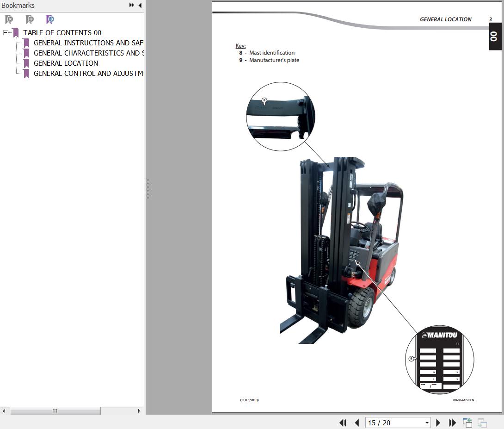Jump to the last page

pyautogui.click(x=453, y=423)
